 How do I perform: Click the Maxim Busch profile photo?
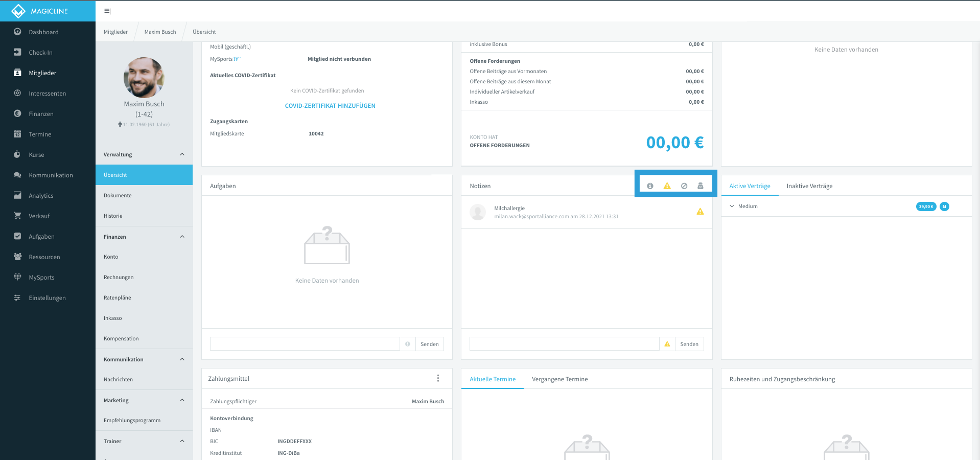[x=144, y=78]
